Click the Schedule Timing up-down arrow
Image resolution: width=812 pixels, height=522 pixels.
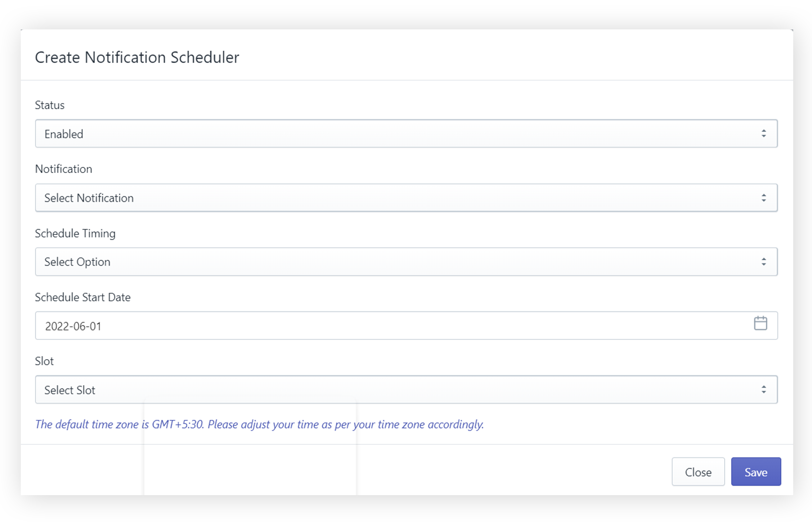[763, 262]
